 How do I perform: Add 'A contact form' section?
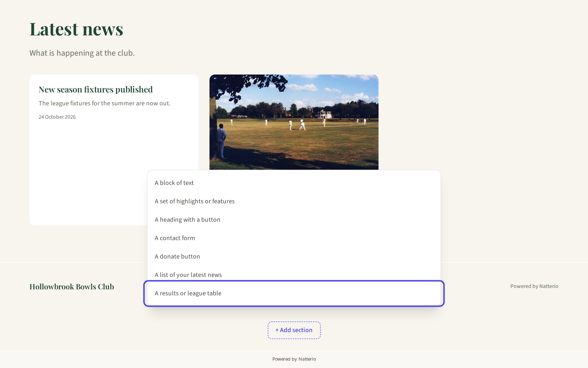[294, 238]
